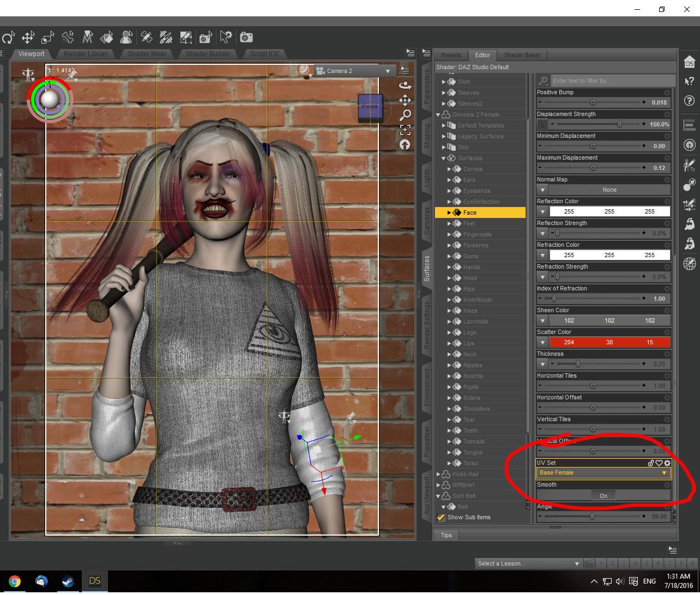Viewport: 700px width, 595px height.
Task: Select the Torso surface in the tree
Action: tap(470, 463)
